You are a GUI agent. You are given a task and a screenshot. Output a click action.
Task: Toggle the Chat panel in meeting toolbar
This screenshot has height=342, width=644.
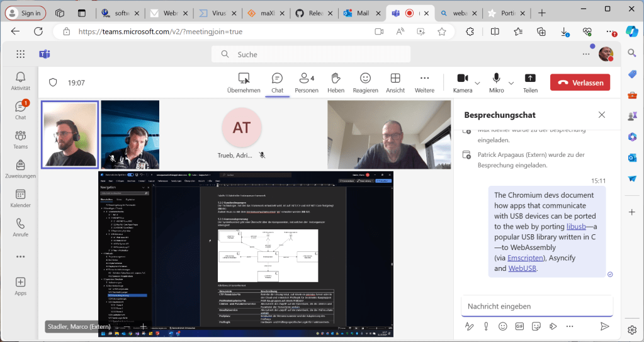click(x=277, y=82)
